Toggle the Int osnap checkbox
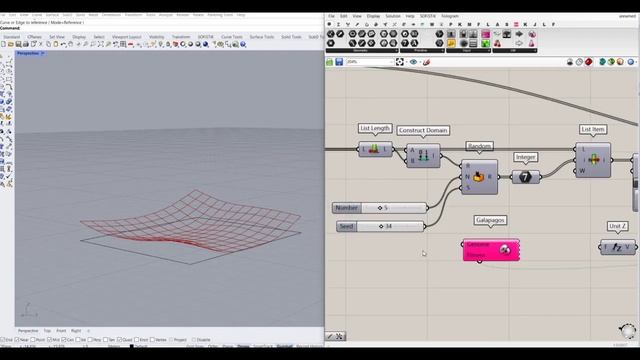The height and width of the screenshot is (360, 640). tap(78, 340)
